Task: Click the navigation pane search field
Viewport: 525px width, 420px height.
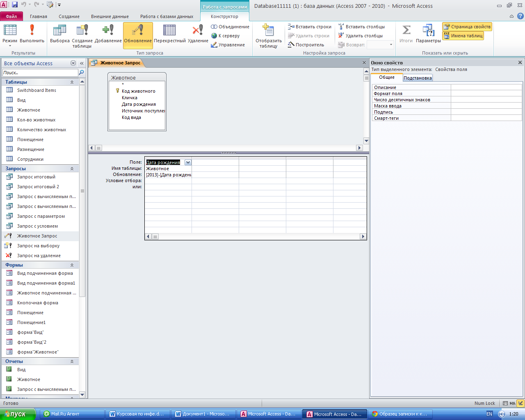Action: click(40, 73)
